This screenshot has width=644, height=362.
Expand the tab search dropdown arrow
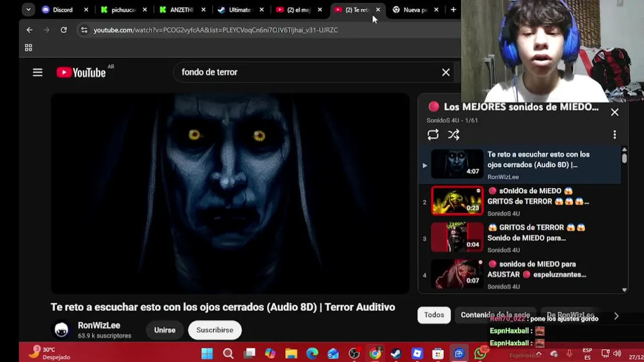[x=28, y=10]
